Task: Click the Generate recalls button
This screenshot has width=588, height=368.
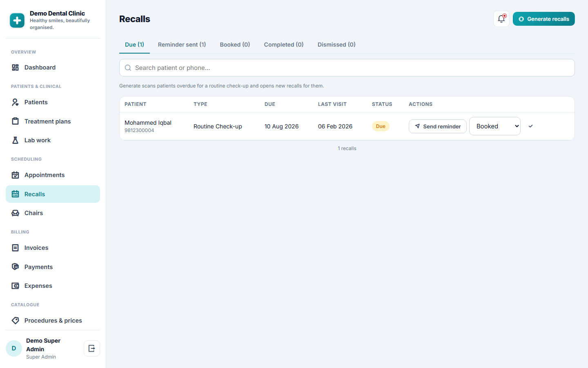Action: pyautogui.click(x=543, y=19)
